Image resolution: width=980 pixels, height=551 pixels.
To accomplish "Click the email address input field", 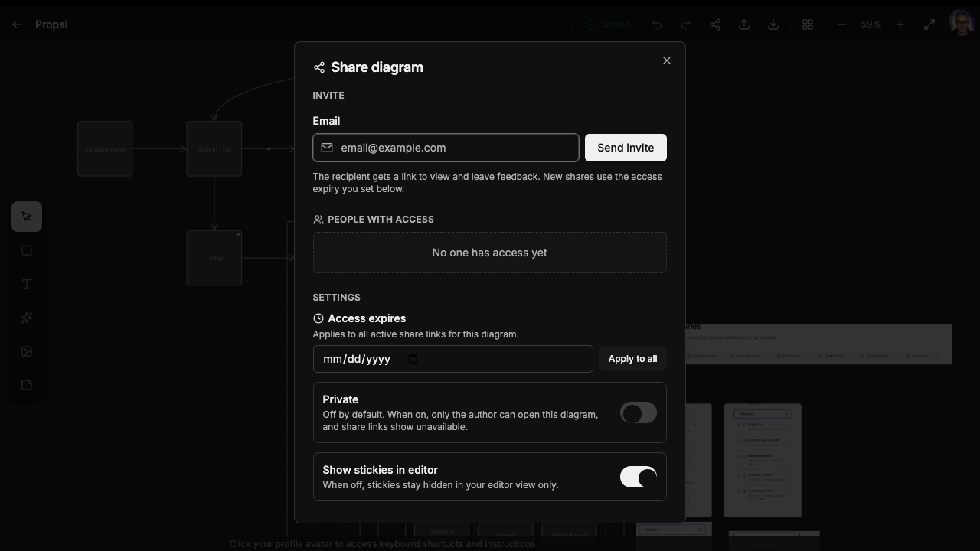I will point(446,148).
